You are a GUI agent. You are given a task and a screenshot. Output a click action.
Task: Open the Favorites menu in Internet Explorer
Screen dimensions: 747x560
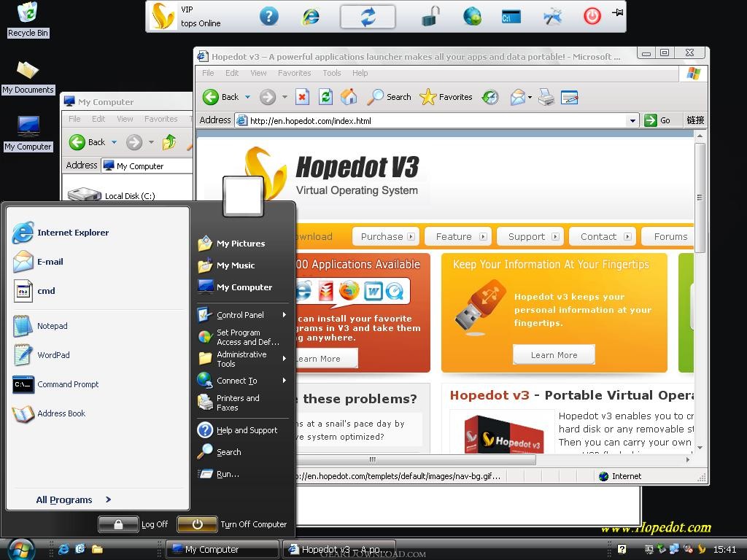(x=295, y=73)
